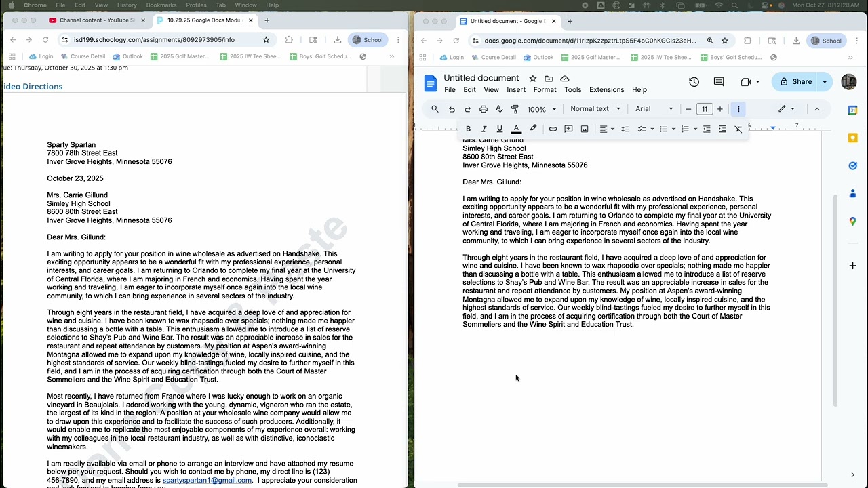Click the font size input field

point(705,109)
